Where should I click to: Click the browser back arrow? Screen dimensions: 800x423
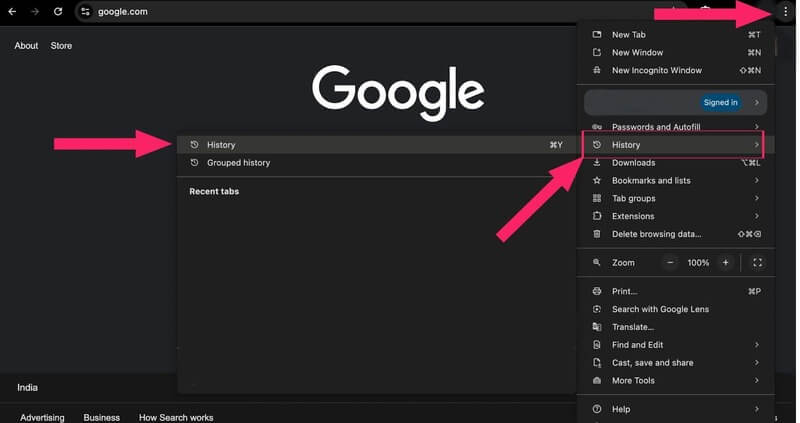coord(12,11)
